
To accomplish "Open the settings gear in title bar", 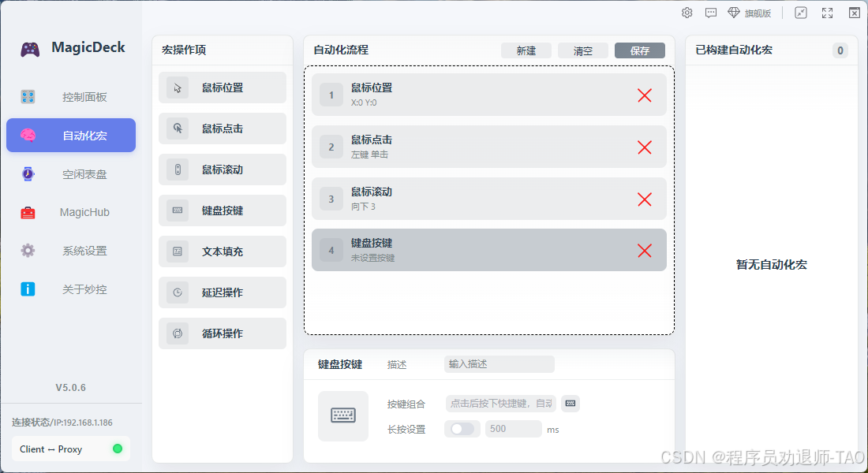I will tap(687, 13).
